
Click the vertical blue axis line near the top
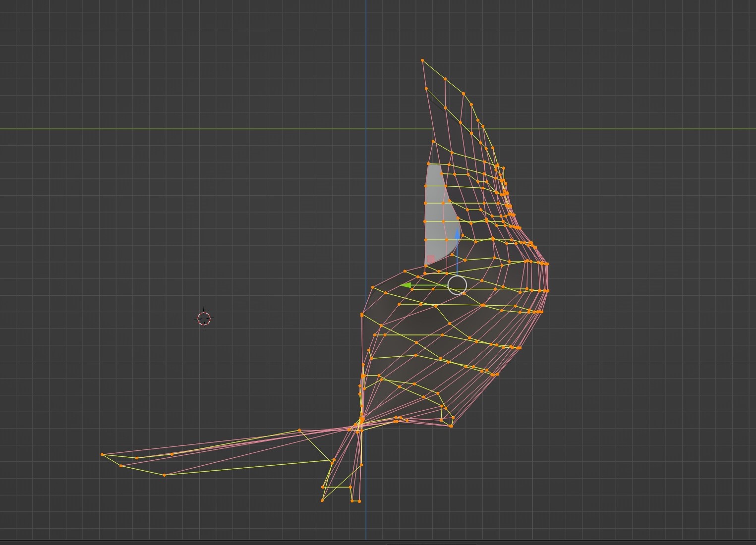pyautogui.click(x=366, y=30)
